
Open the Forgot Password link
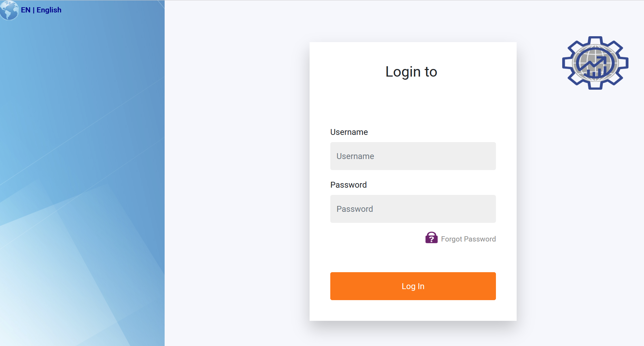tap(468, 239)
